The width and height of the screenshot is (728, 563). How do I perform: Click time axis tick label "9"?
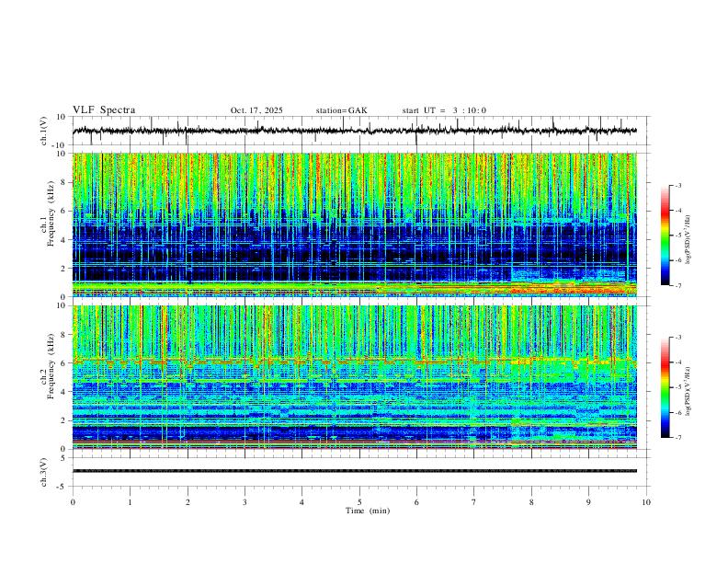pyautogui.click(x=588, y=502)
